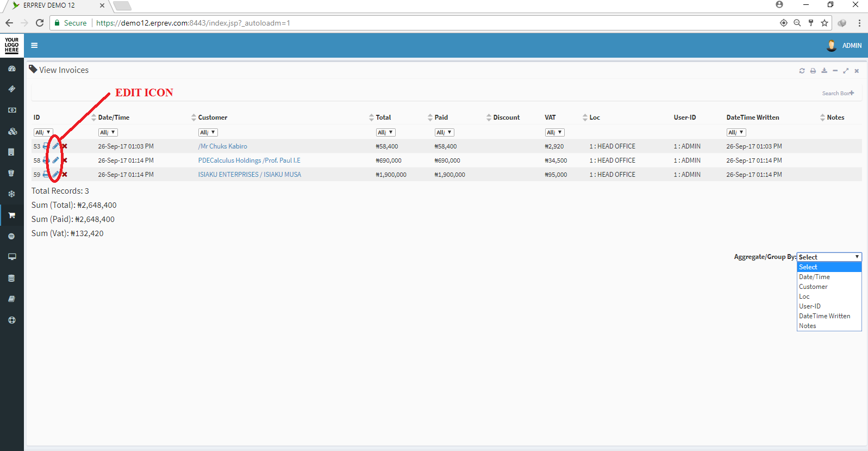
Task: Open Chrome three-dot menu
Action: [859, 23]
